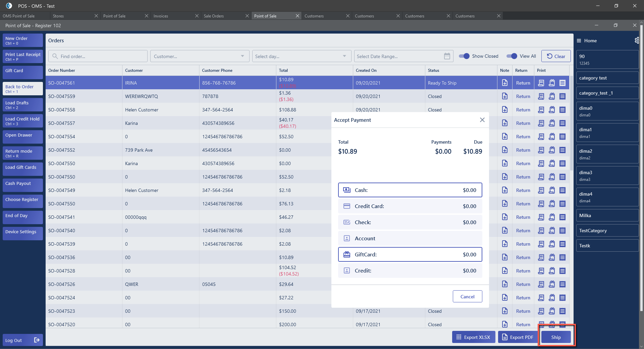Expand the Customer dropdown filter
Screen dimensions: 644x349
(x=243, y=56)
